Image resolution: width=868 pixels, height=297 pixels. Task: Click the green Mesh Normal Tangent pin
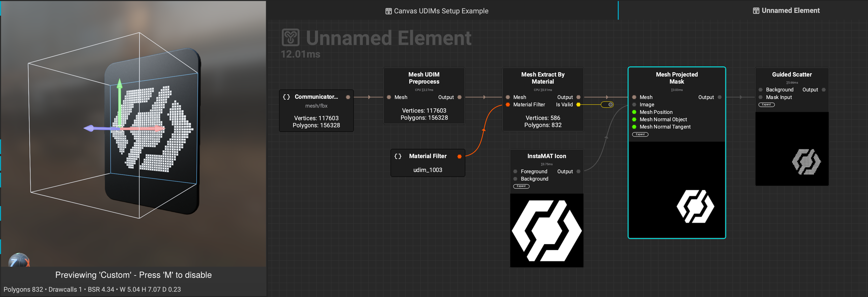[634, 127]
